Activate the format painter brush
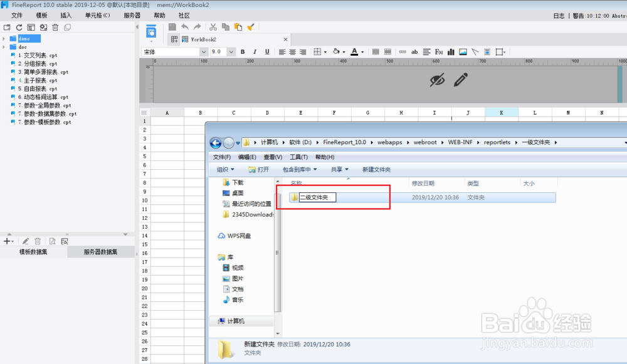This screenshot has height=364, width=627. [x=251, y=27]
